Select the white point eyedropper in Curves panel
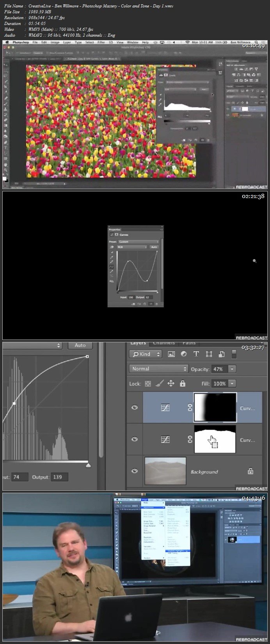Image resolution: width=270 pixels, height=644 pixels. [x=112, y=262]
